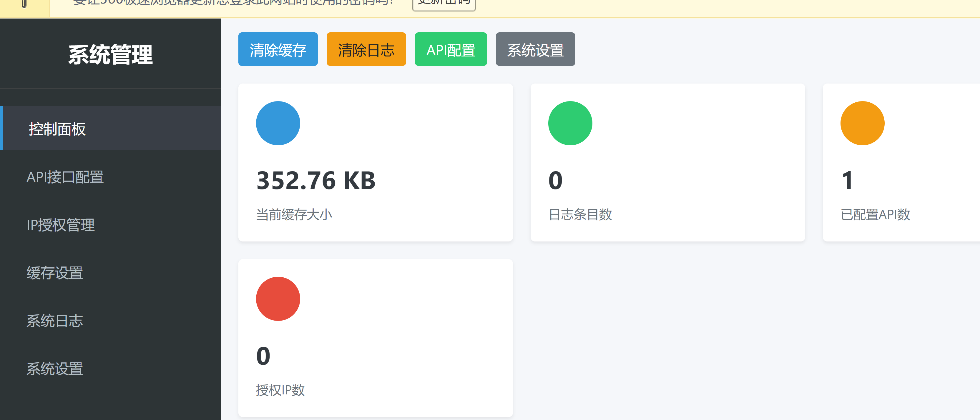Viewport: 980px width, 420px height.
Task: Click the 352.76 KB cache value
Action: [316, 180]
